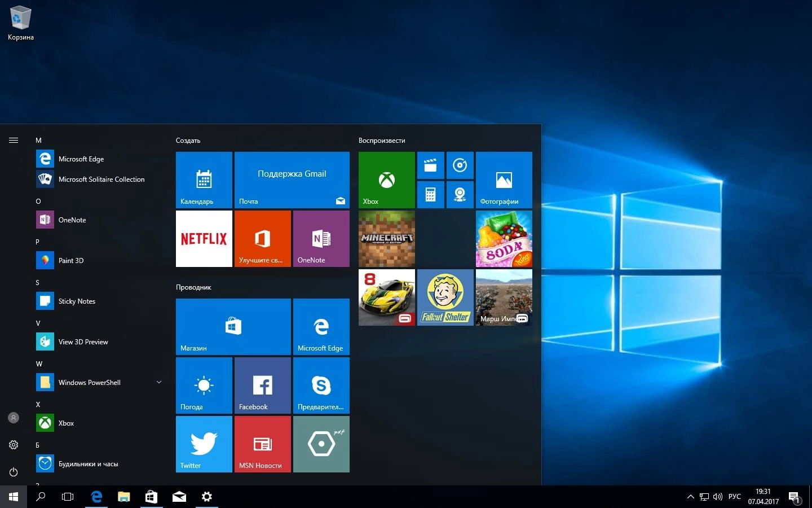Open Sticky Notes from the app list
This screenshot has width=812, height=508.
100,301
